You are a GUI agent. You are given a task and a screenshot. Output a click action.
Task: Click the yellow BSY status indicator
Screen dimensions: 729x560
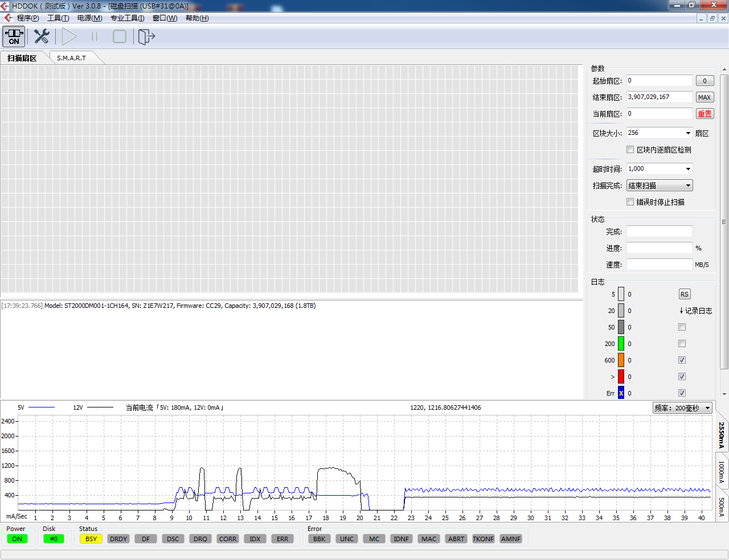(91, 539)
